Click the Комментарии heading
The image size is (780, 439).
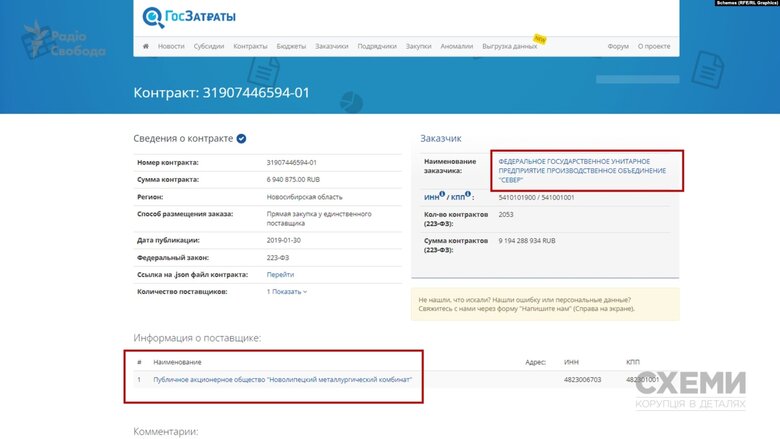[x=166, y=432]
